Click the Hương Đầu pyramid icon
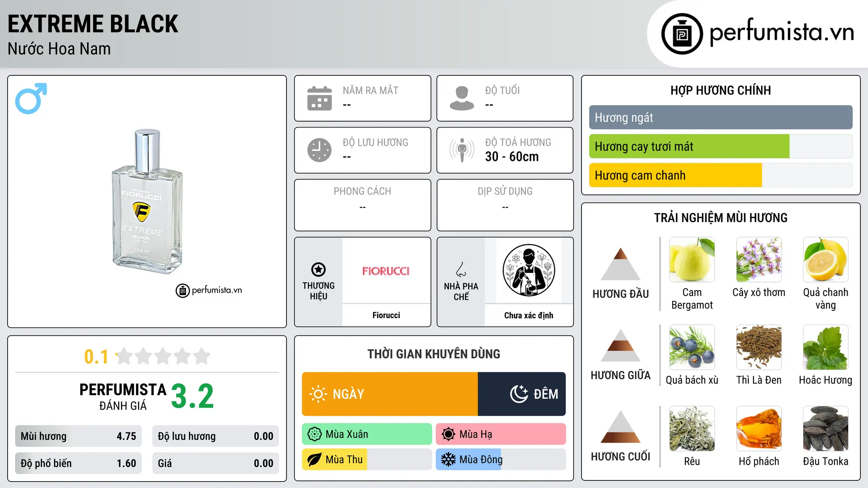 pyautogui.click(x=621, y=264)
